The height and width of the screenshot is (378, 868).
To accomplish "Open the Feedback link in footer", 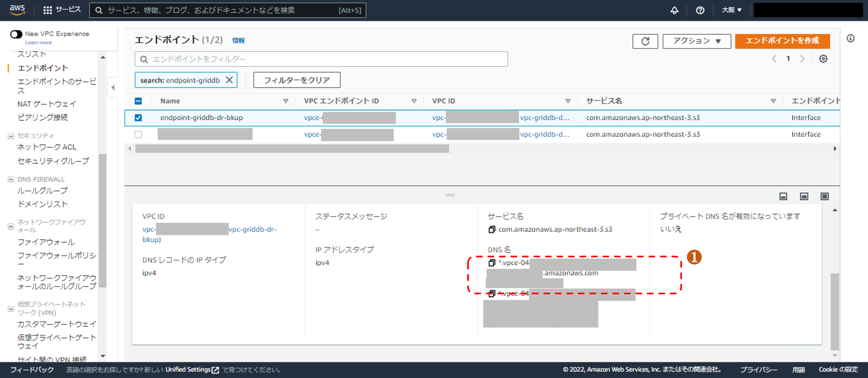I will [32, 370].
